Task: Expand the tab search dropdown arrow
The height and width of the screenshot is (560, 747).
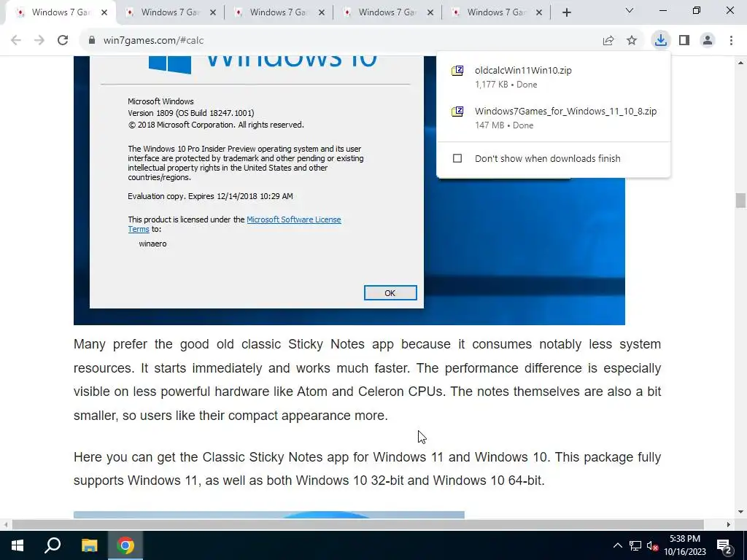Action: (630, 10)
